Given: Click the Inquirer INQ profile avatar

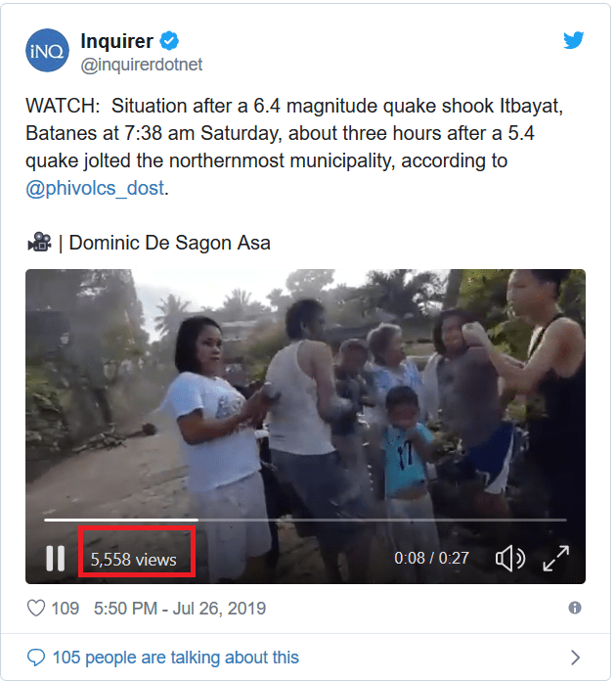Looking at the screenshot, I should [48, 50].
